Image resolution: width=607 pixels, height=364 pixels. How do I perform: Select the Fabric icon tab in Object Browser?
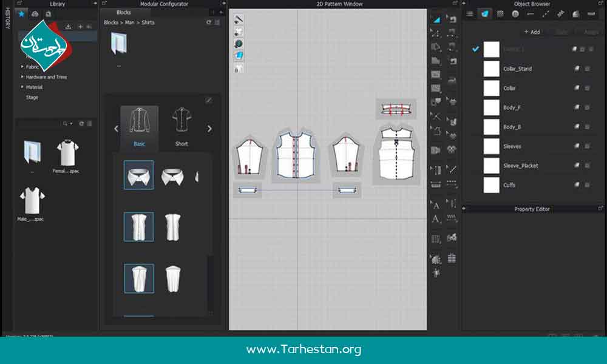[x=484, y=13]
